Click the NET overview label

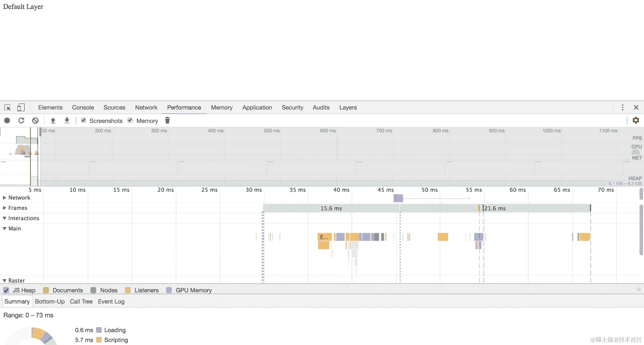coord(637,158)
